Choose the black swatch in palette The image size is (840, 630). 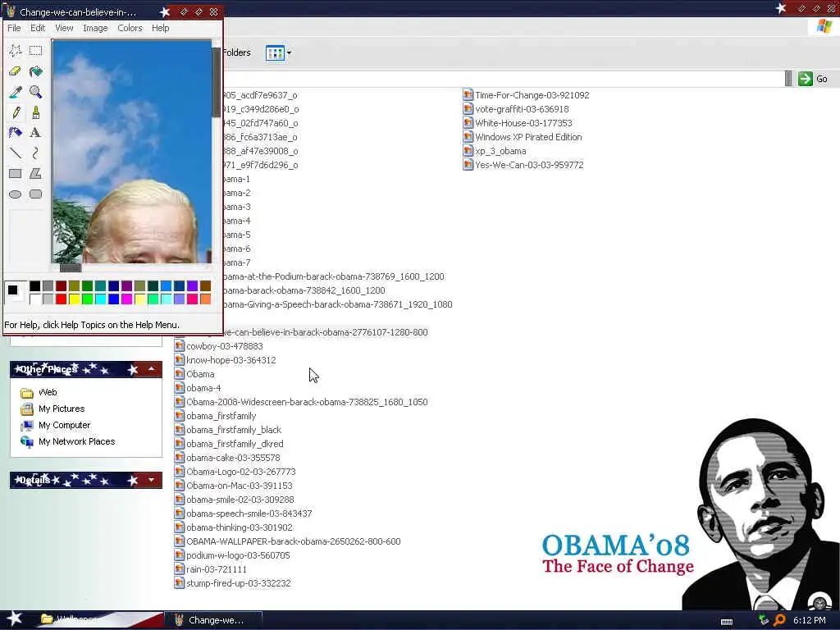(34, 286)
